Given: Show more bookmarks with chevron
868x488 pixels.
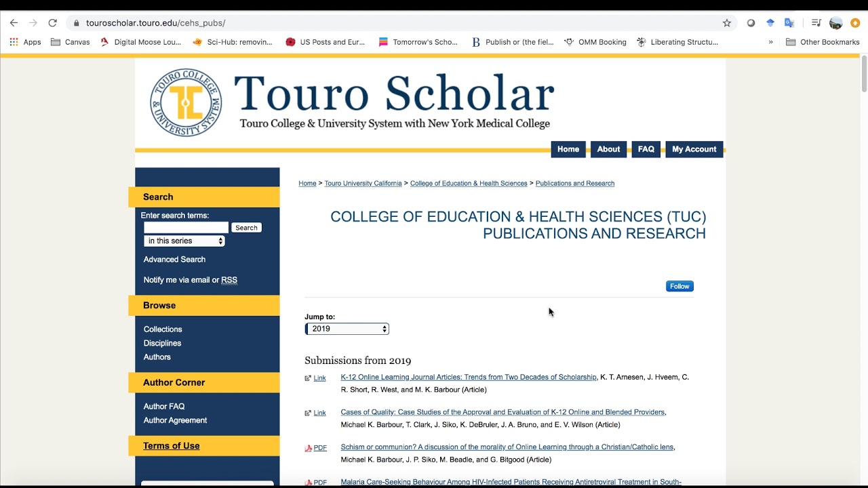Looking at the screenshot, I should pos(770,42).
